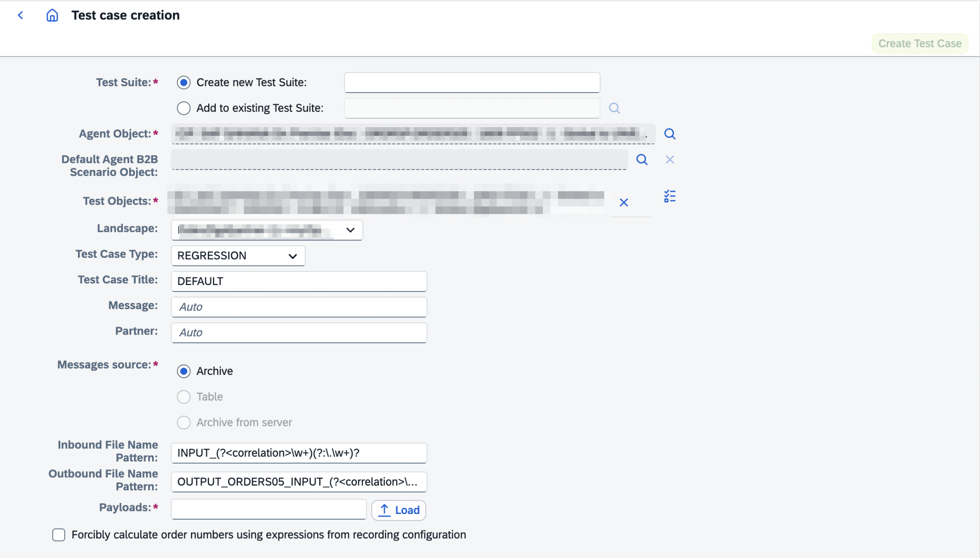The image size is (980, 558).
Task: Click Create Test Case button
Action: (x=920, y=44)
